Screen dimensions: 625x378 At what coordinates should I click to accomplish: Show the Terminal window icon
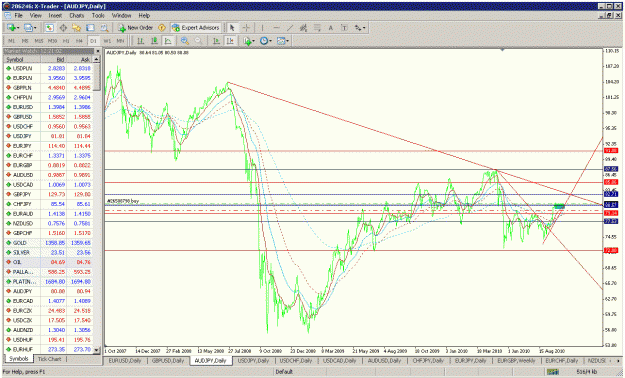click(90, 28)
